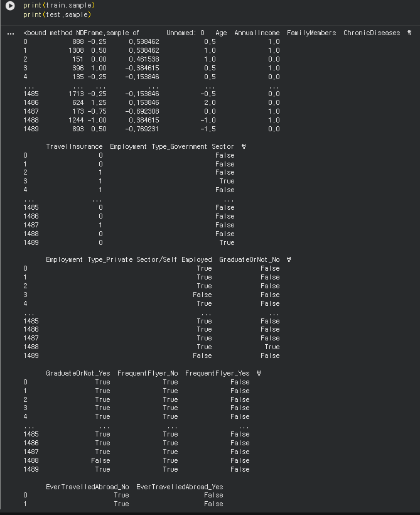
Task: Click the ChronicDiseases column header
Action: click(x=371, y=33)
